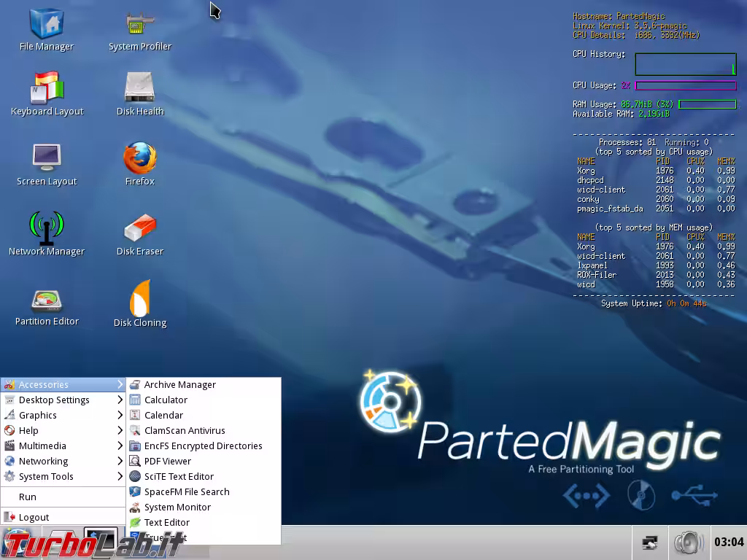Image resolution: width=747 pixels, height=560 pixels.
Task: Open Network Manager from the desktop
Action: pos(47,228)
